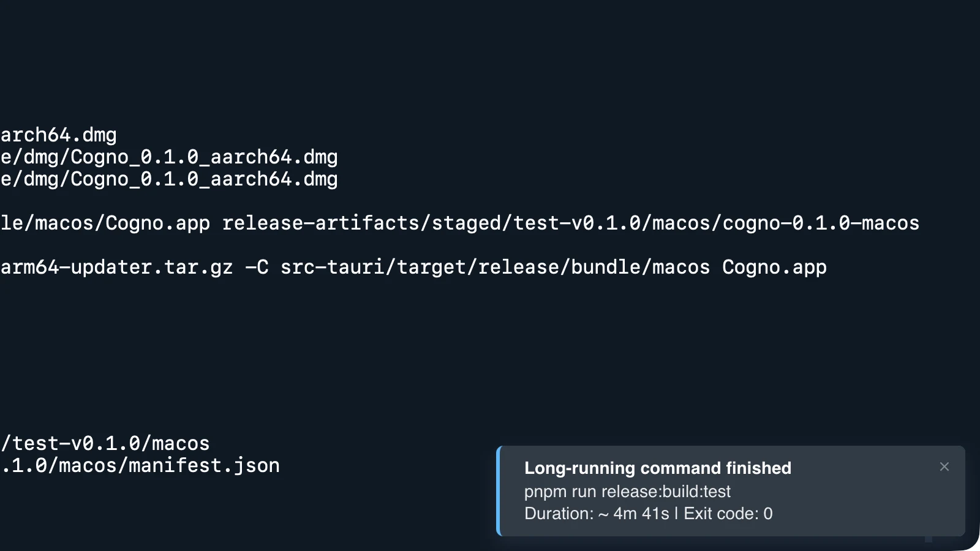
Task: Select the manifest.json path text
Action: [141, 465]
